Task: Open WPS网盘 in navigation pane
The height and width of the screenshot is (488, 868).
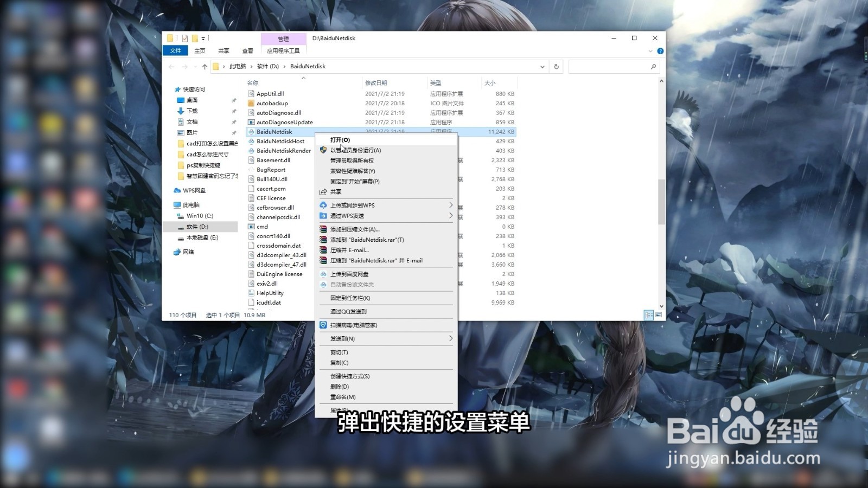Action: point(194,190)
